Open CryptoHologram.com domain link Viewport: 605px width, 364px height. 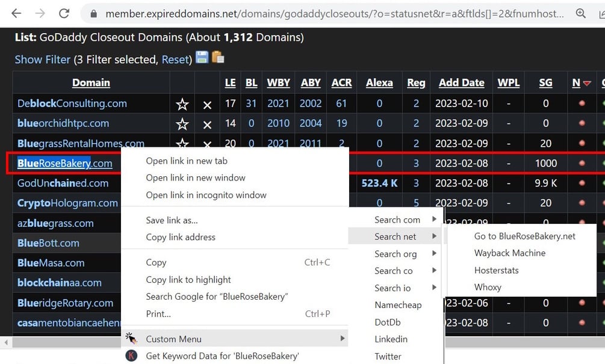[67, 203]
